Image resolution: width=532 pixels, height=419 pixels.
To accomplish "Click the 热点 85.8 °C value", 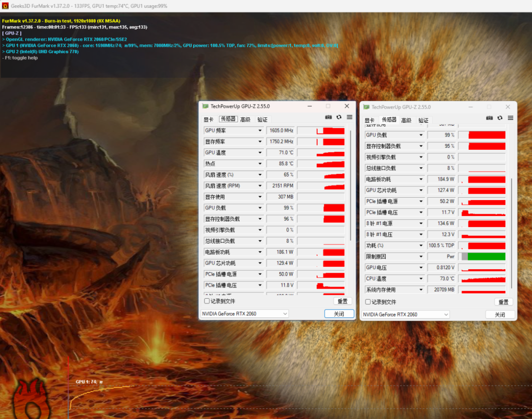I will click(281, 164).
